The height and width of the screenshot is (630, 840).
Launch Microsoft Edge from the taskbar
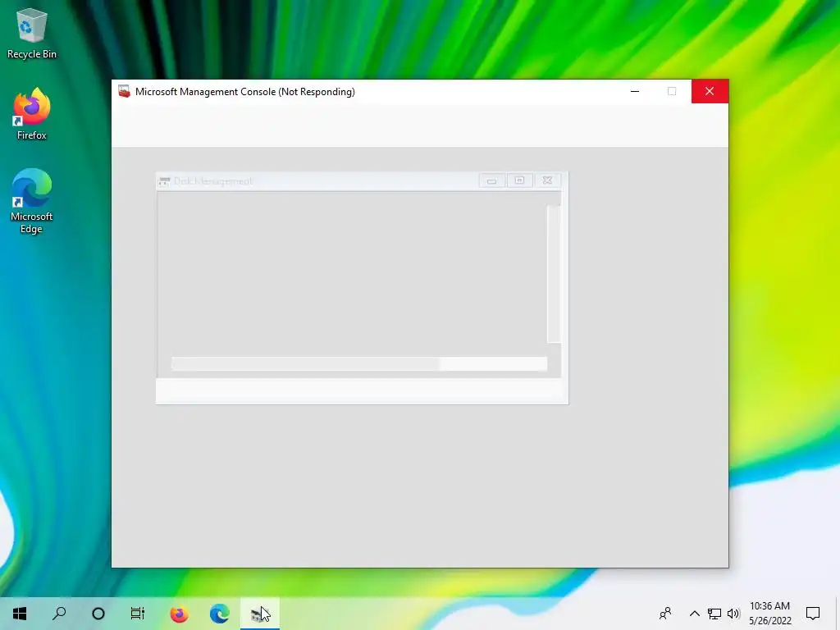(x=220, y=614)
